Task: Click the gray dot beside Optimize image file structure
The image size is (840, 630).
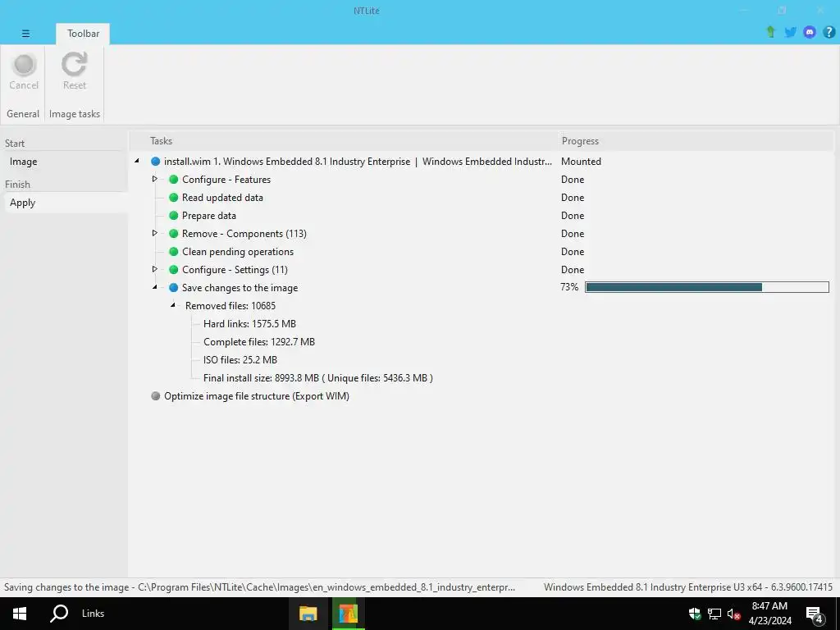Action: click(x=155, y=396)
